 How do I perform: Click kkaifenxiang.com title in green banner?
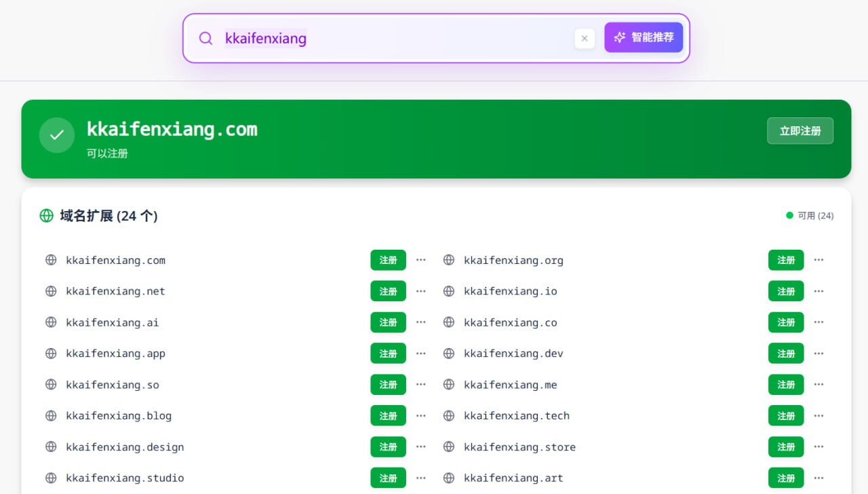172,129
